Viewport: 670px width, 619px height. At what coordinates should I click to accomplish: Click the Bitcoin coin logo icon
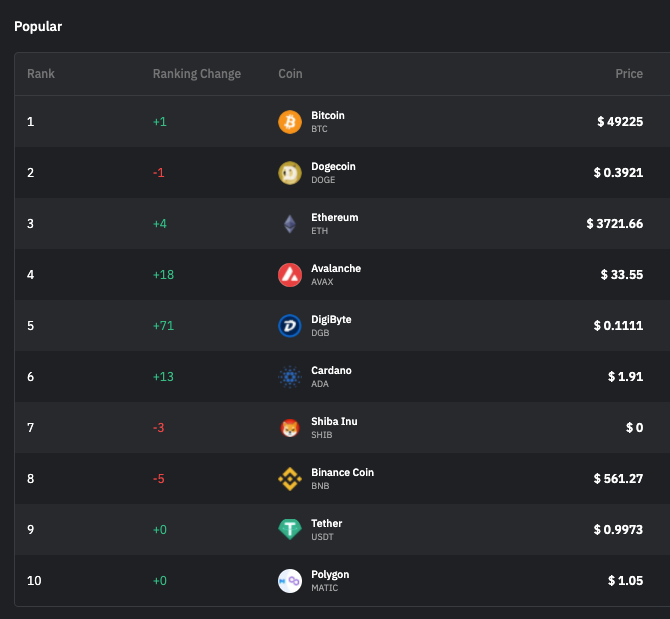(289, 122)
